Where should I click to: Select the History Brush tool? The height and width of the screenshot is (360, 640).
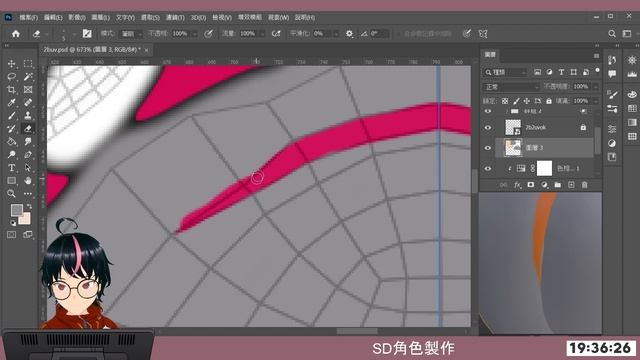click(11, 129)
